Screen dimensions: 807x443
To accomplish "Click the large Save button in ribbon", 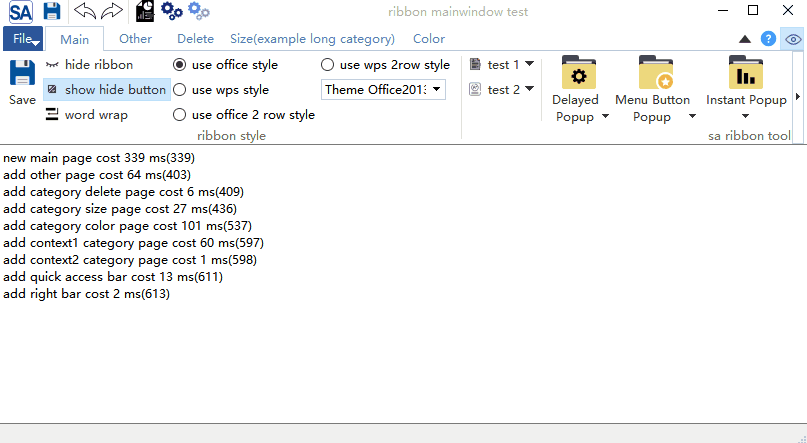I will pyautogui.click(x=22, y=83).
